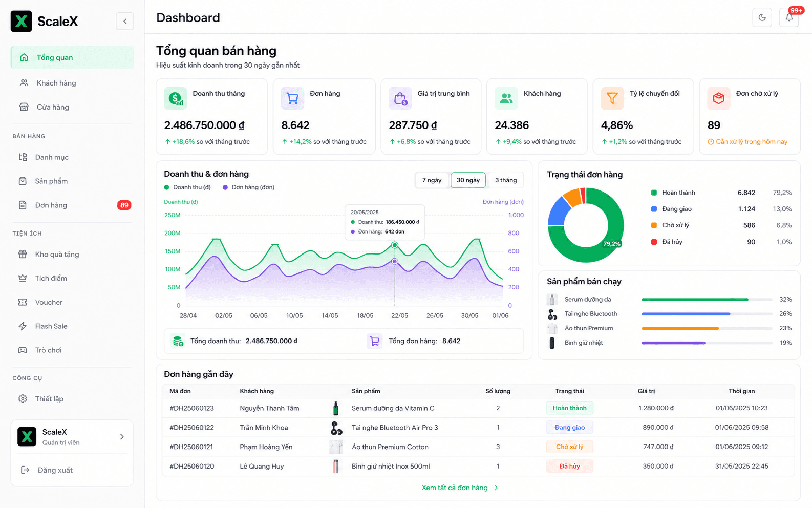This screenshot has width=812, height=508.
Task: Click the donut chart 79,2% segment
Action: pyautogui.click(x=612, y=244)
